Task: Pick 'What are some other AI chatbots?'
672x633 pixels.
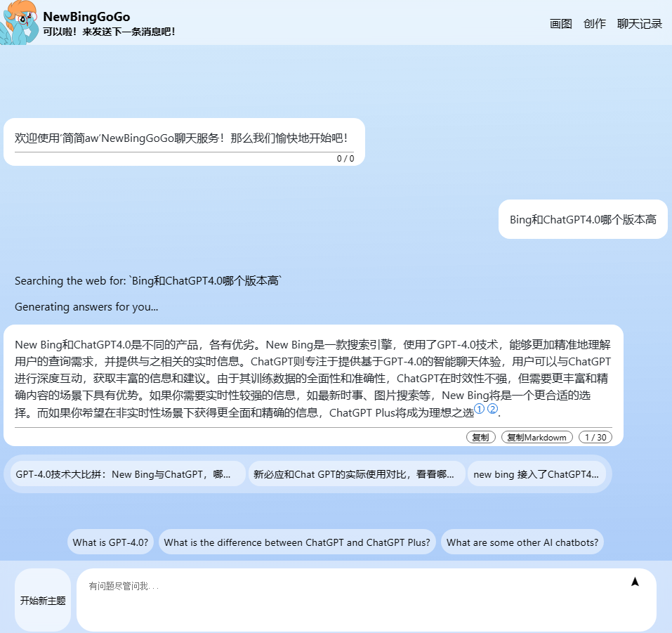Action: [x=522, y=542]
